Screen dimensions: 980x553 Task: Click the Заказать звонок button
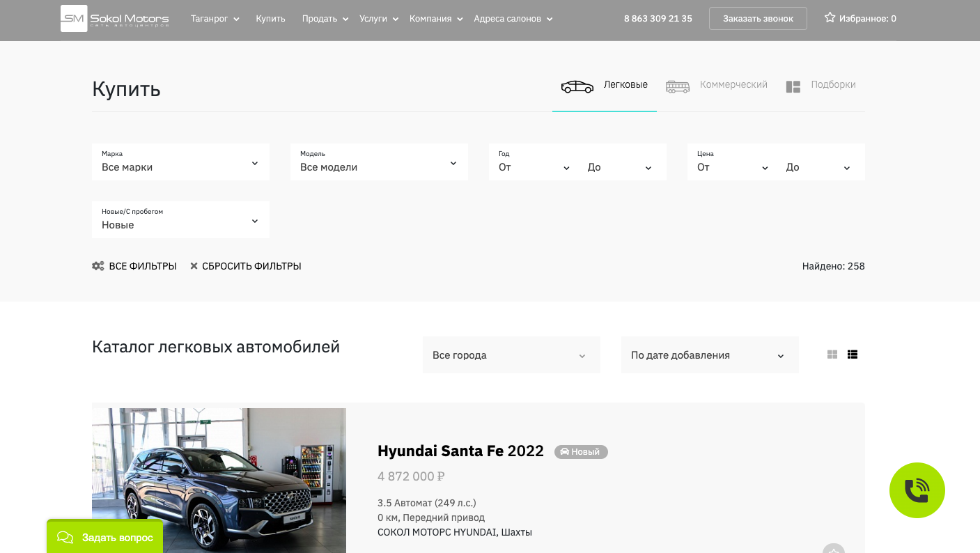point(758,19)
